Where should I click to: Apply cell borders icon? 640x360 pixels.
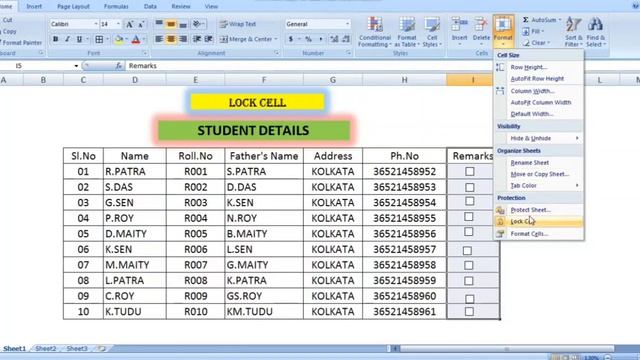(x=99, y=39)
